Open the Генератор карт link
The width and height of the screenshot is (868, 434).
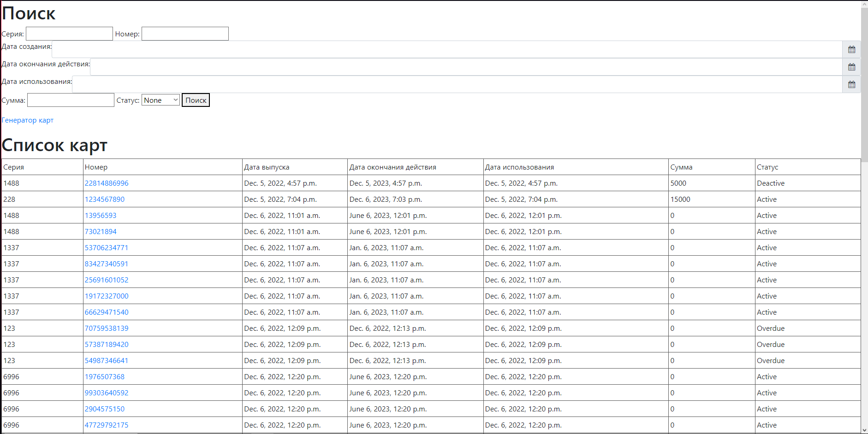(x=28, y=120)
